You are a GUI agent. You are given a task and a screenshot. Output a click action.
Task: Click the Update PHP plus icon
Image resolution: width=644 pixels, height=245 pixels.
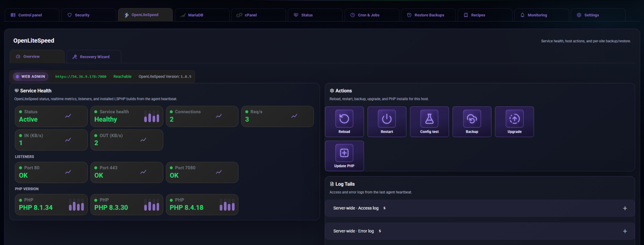pos(344,153)
